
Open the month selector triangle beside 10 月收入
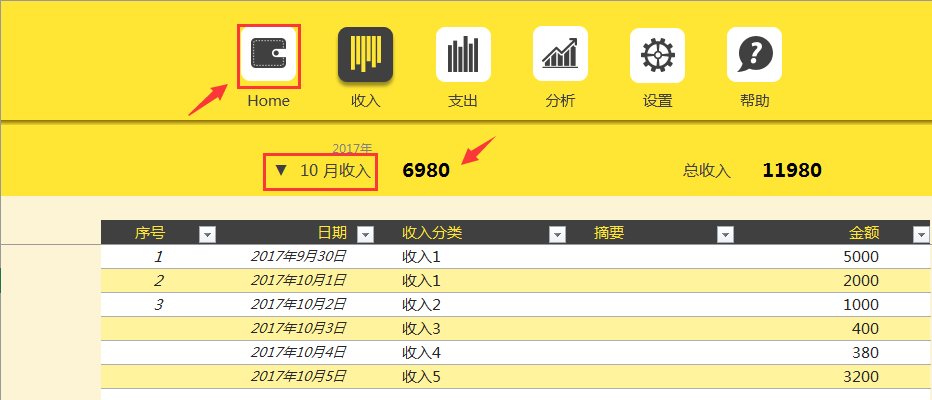[x=281, y=171]
